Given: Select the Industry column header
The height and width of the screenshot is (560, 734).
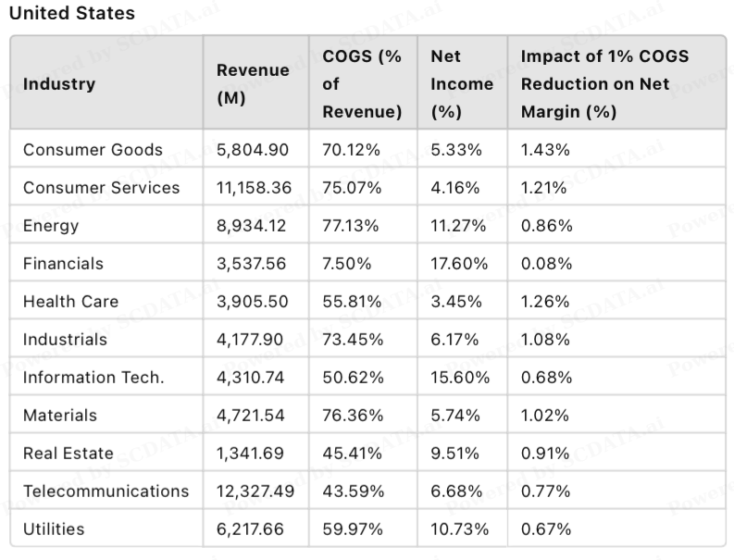Looking at the screenshot, I should coord(59,84).
